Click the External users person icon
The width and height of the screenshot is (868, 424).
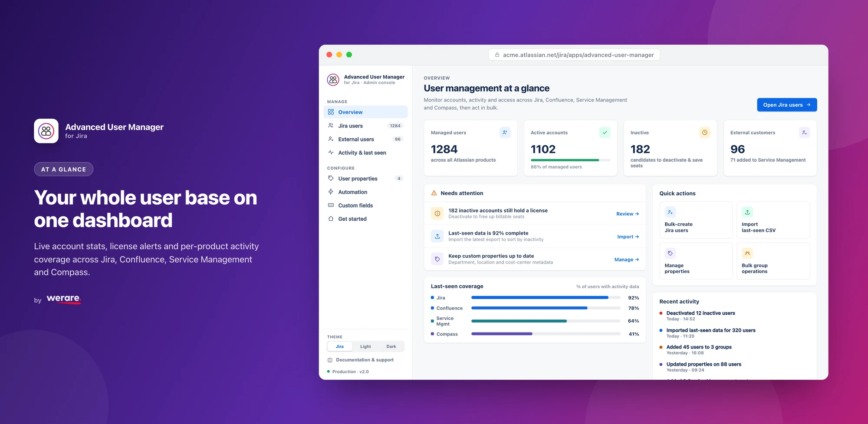point(331,139)
